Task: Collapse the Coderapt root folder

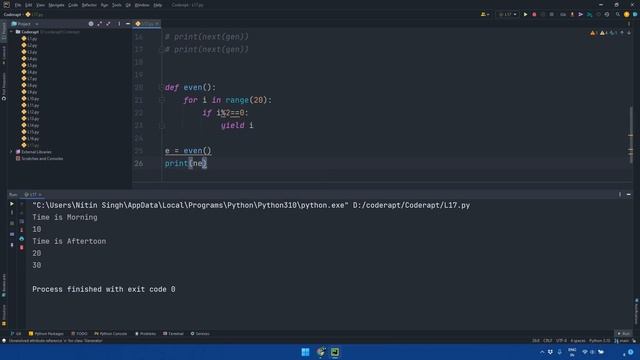Action: click(11, 31)
